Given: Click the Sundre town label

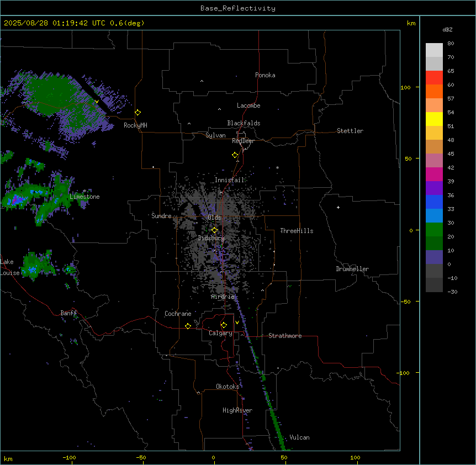Looking at the screenshot, I should point(161,216).
